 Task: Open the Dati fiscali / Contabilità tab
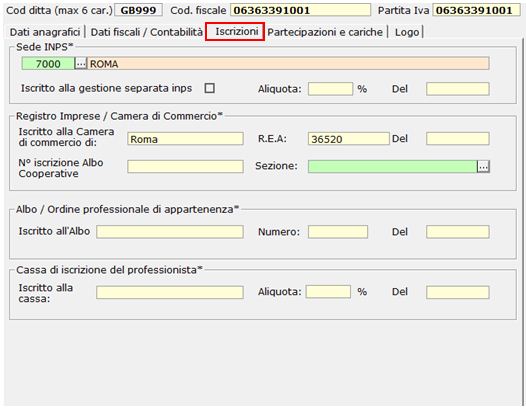click(x=147, y=32)
